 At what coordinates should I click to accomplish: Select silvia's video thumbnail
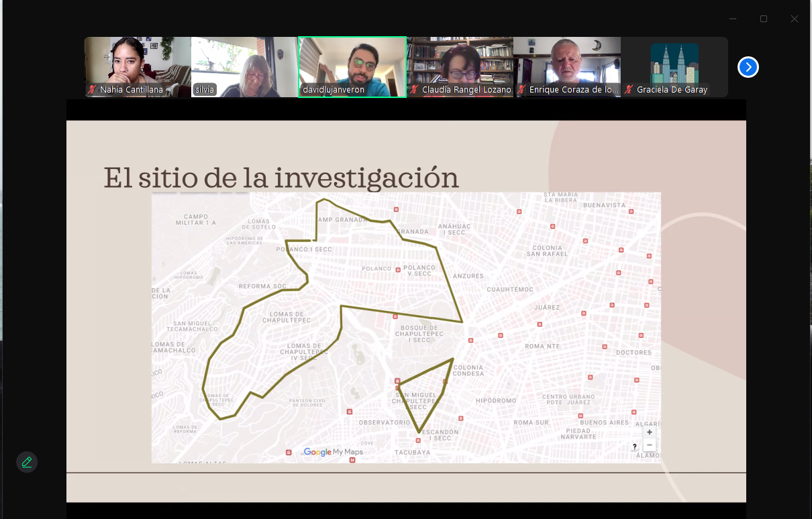tap(245, 67)
